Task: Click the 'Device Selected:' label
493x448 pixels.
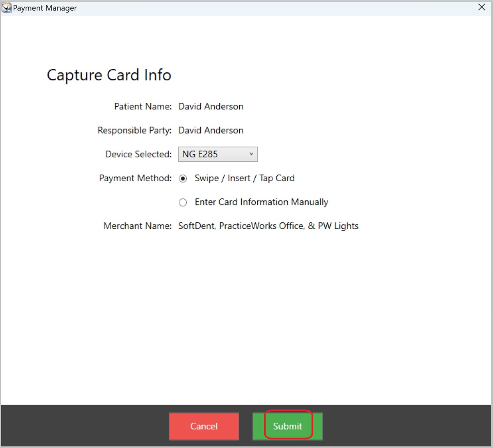Action: pos(138,154)
